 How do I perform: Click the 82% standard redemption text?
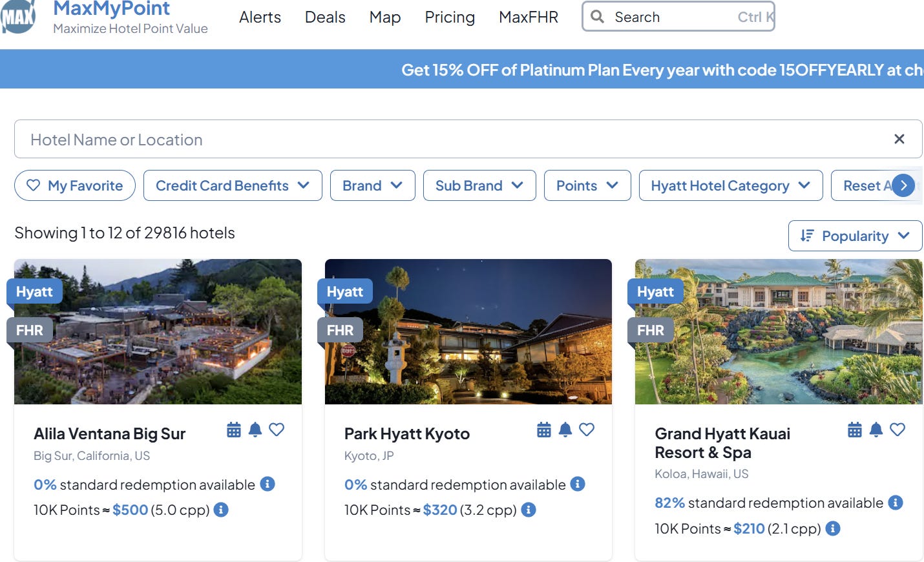pyautogui.click(x=769, y=503)
